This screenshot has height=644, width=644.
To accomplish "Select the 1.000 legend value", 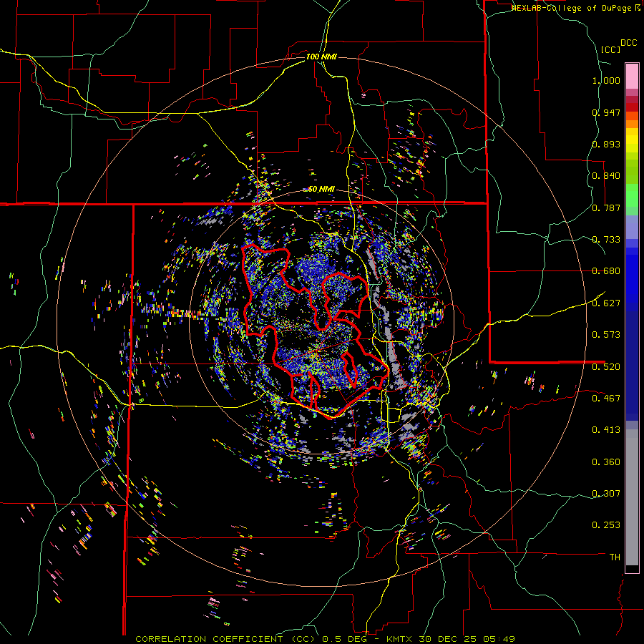I will pos(606,80).
